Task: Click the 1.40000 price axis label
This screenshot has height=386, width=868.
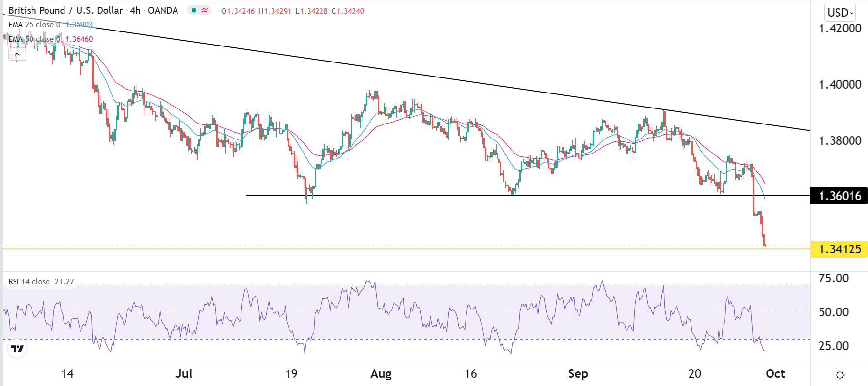Action: coord(840,85)
